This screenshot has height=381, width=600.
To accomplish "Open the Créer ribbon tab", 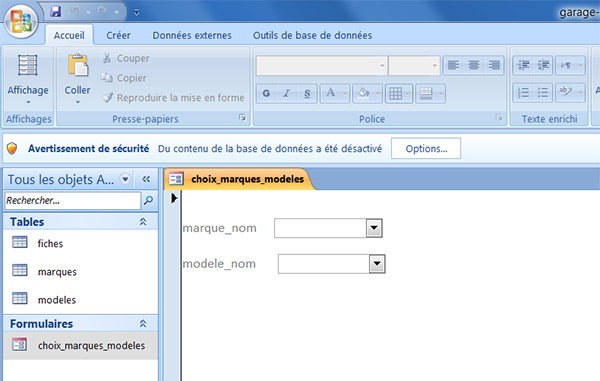I will (x=118, y=35).
